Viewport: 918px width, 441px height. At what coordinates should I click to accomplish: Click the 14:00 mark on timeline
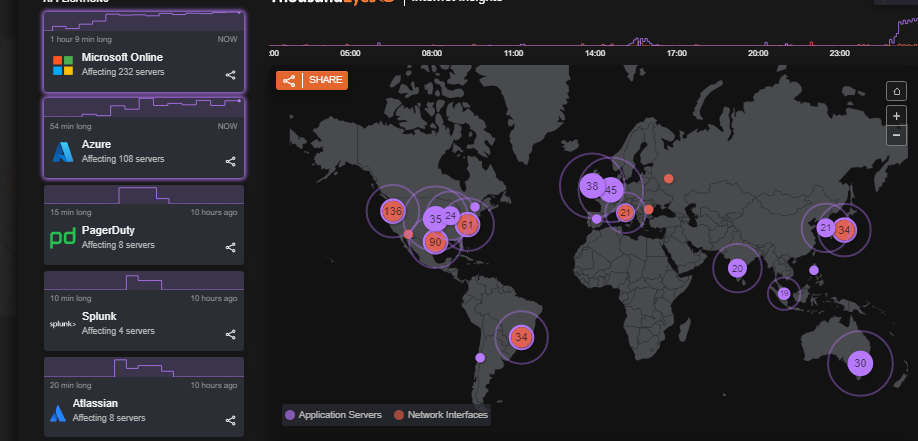(595, 53)
